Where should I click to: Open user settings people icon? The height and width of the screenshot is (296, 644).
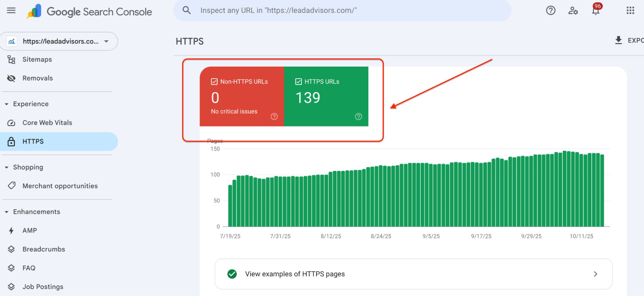(x=573, y=11)
